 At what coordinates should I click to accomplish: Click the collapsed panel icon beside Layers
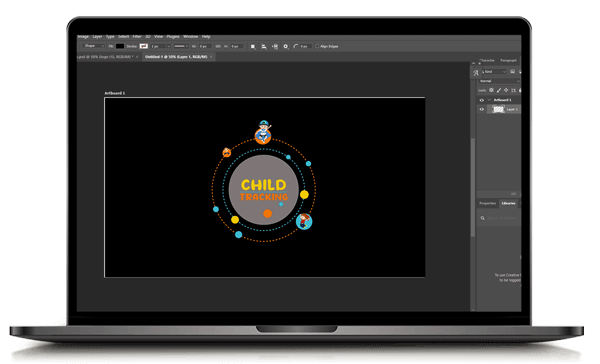(476, 73)
